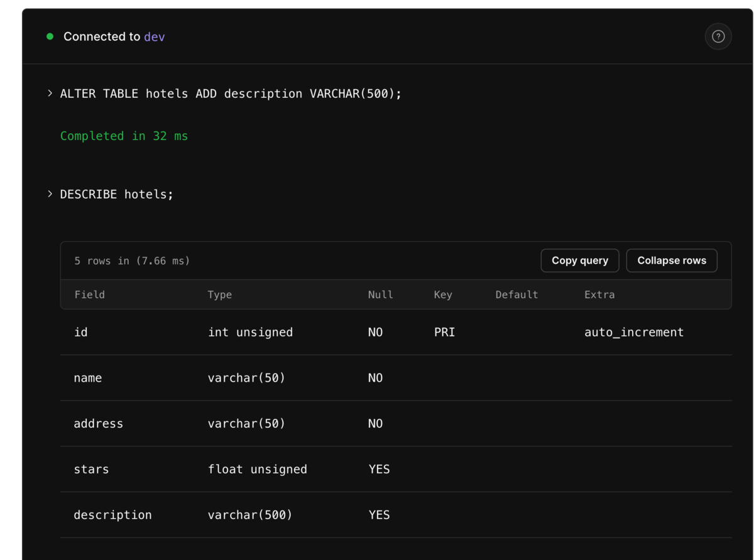754x560 pixels.
Task: Collapse the result rows
Action: point(671,261)
